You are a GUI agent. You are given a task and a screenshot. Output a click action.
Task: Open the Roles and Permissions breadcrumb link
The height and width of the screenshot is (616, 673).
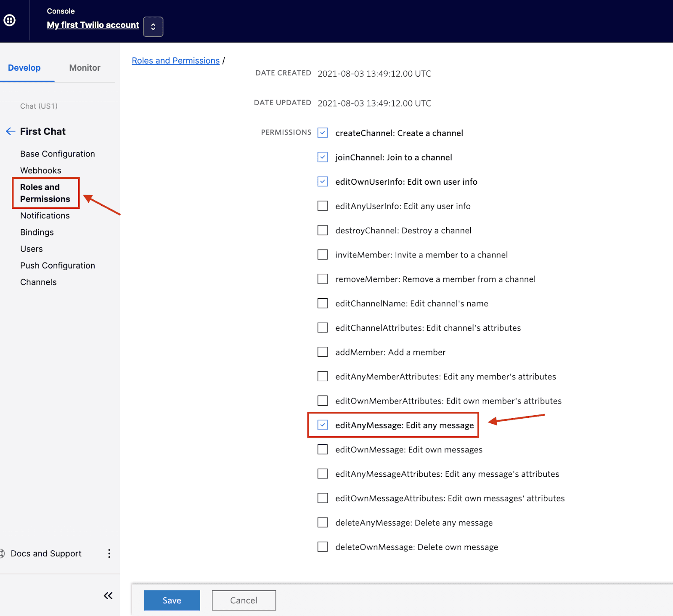point(175,61)
